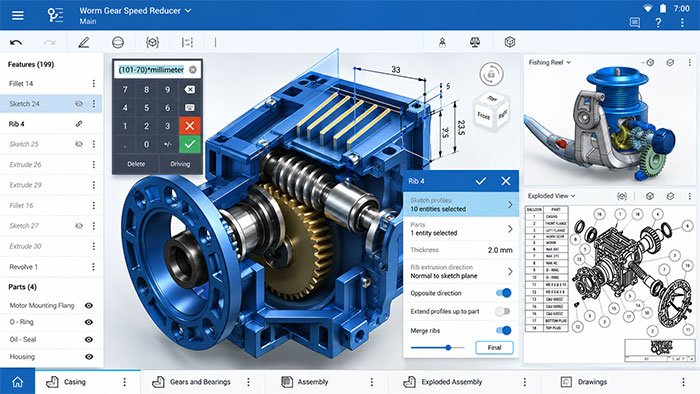The height and width of the screenshot is (394, 700).
Task: Tap the keypad backspace key
Action: (x=189, y=90)
